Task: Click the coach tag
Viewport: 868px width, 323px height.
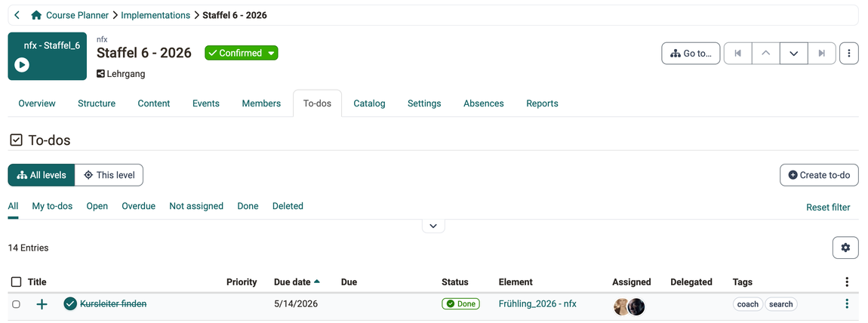Action: point(748,304)
